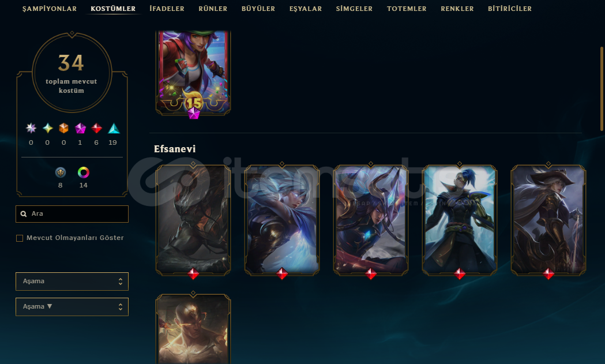
Task: Select the white transcendent star gem icon
Action: tap(31, 128)
